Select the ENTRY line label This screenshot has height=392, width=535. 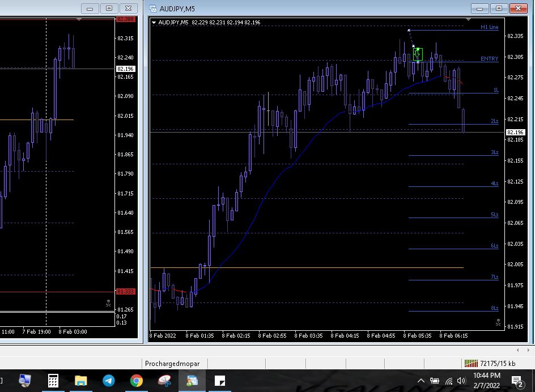pos(489,59)
